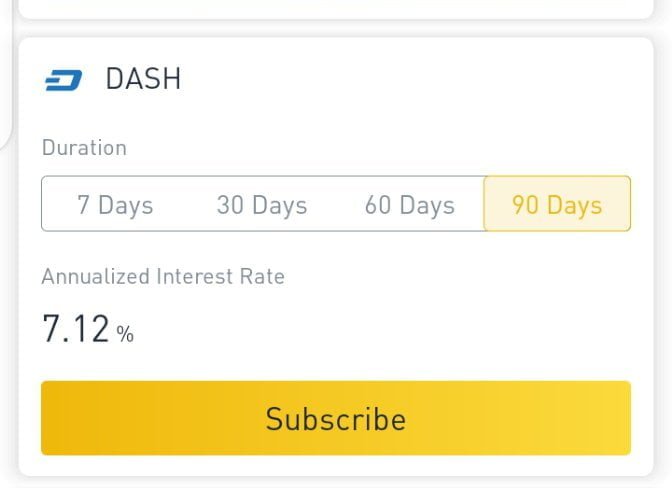Open the Dash cryptocurrency emblem
Viewport: 672px width, 488px height.
(63, 80)
